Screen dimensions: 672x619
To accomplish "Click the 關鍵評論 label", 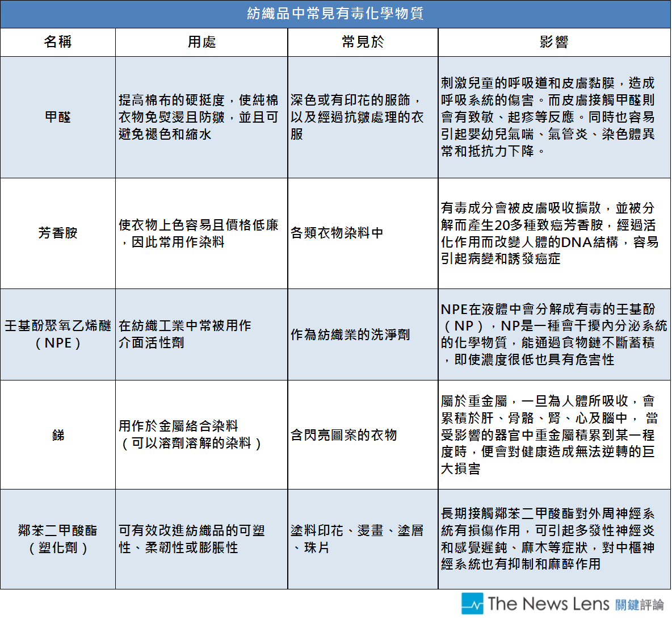I will [640, 604].
